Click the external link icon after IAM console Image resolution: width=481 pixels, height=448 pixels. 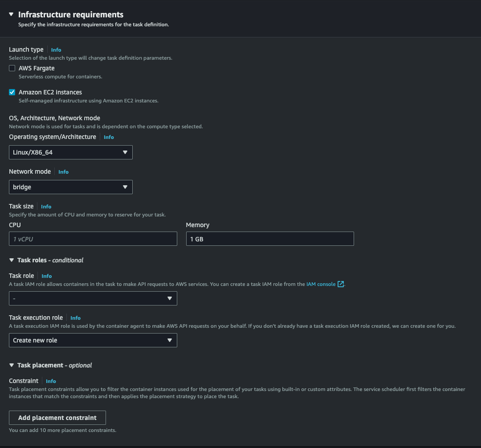point(341,284)
